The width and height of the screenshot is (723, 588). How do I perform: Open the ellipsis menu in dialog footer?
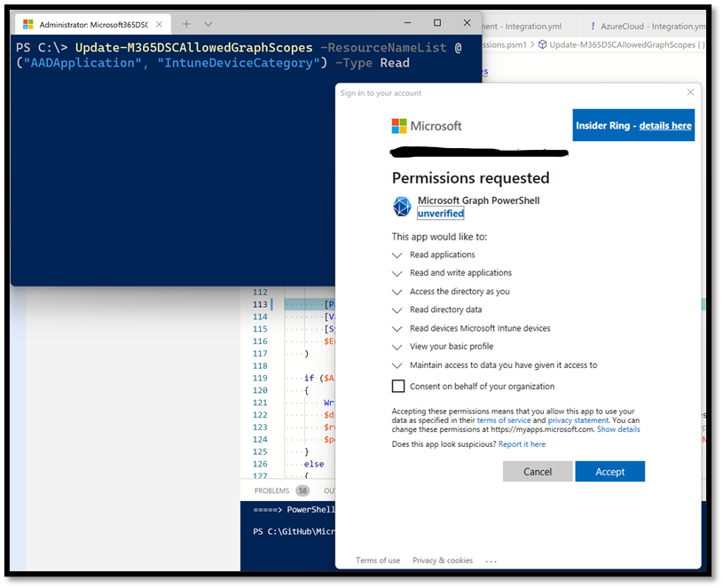[x=491, y=561]
